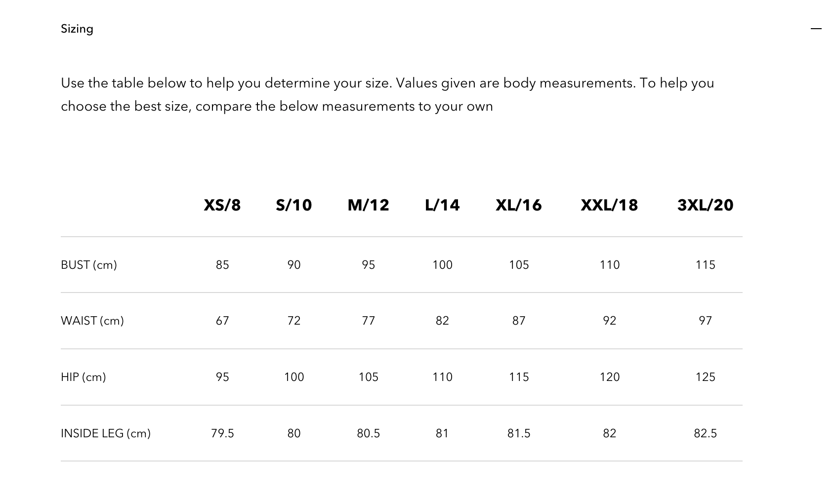This screenshot has width=835, height=504.
Task: Click the L/14 size header
Action: 442,205
